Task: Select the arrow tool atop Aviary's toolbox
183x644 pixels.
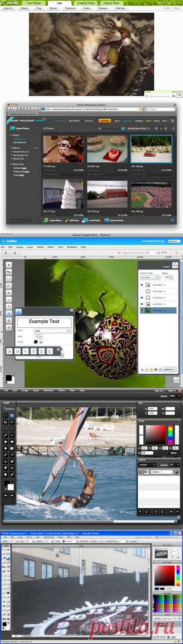Action: coord(9,266)
